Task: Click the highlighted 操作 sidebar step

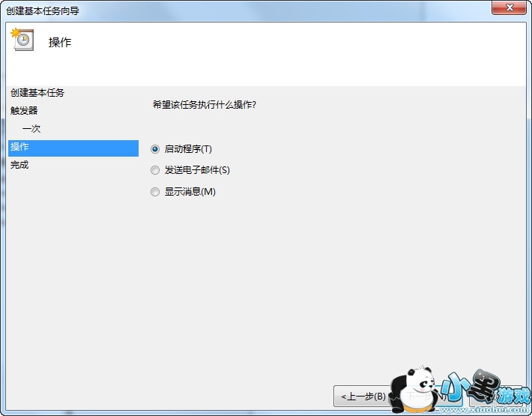Action: coord(73,148)
